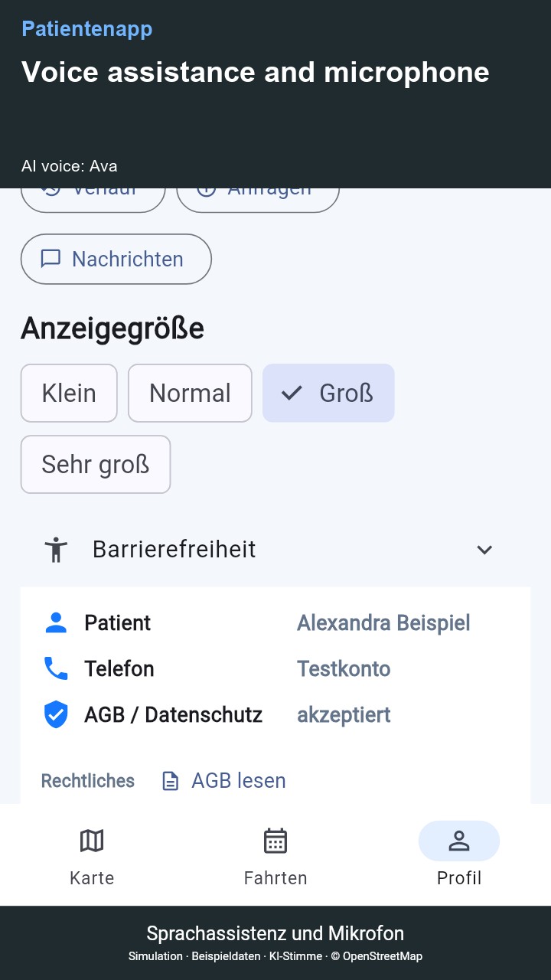Viewport: 551px width, 980px height.
Task: Switch to the Fahrten tab
Action: (275, 854)
